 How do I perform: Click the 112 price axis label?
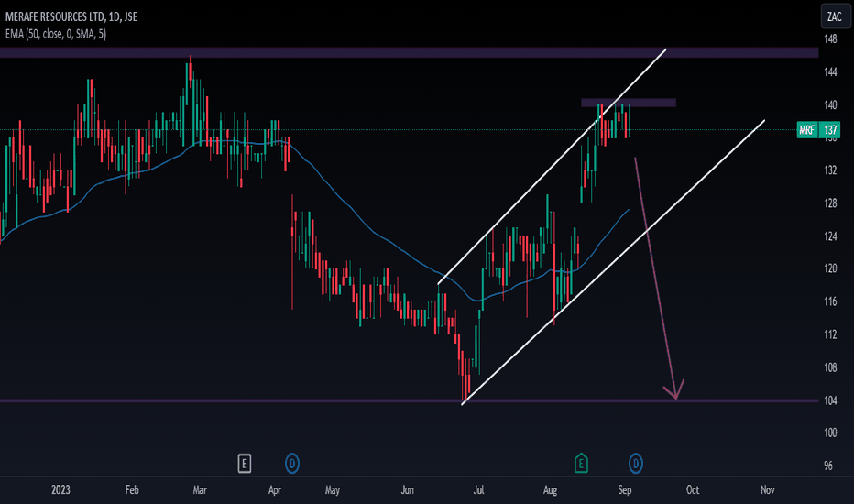[830, 334]
